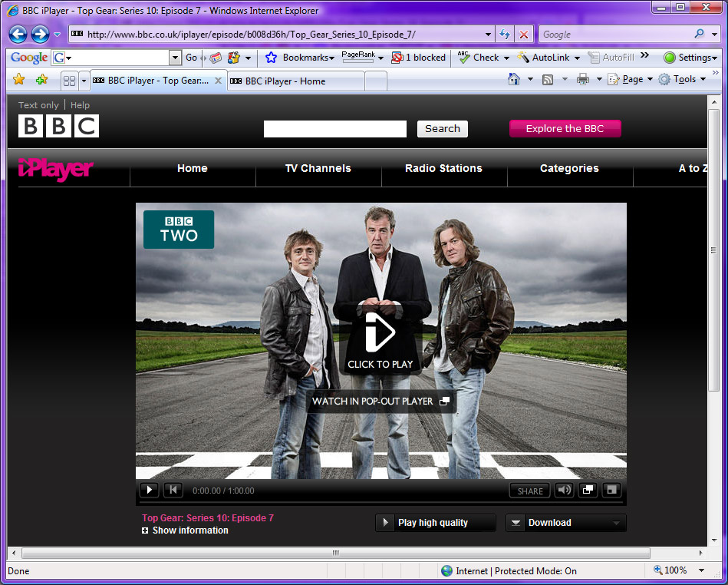
Task: Click the restart/skip to start player button
Action: coord(173,491)
